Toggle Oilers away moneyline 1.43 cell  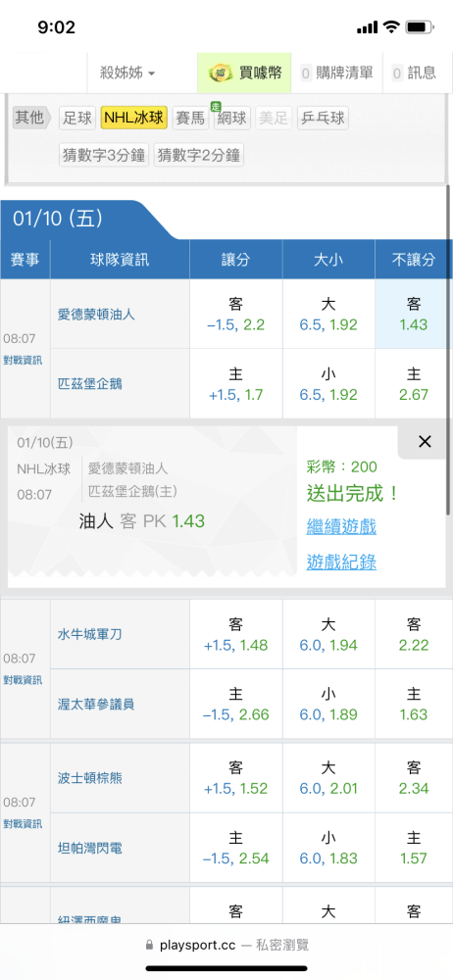coord(414,314)
